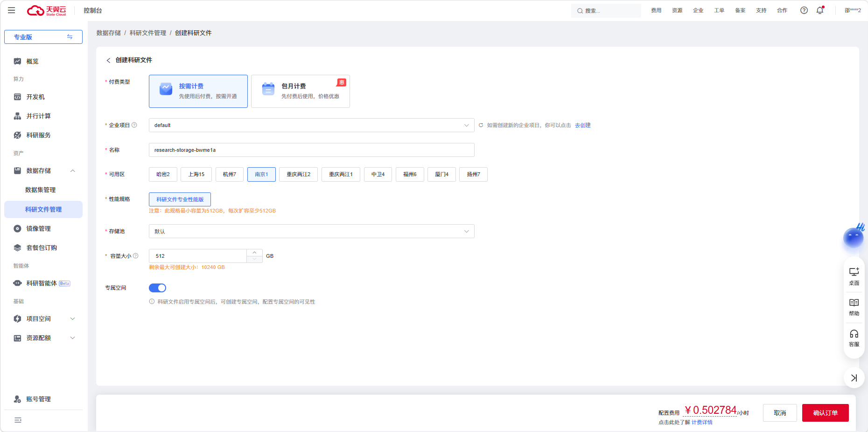Follow the 去创建 link
Image resolution: width=868 pixels, height=432 pixels.
(x=582, y=125)
